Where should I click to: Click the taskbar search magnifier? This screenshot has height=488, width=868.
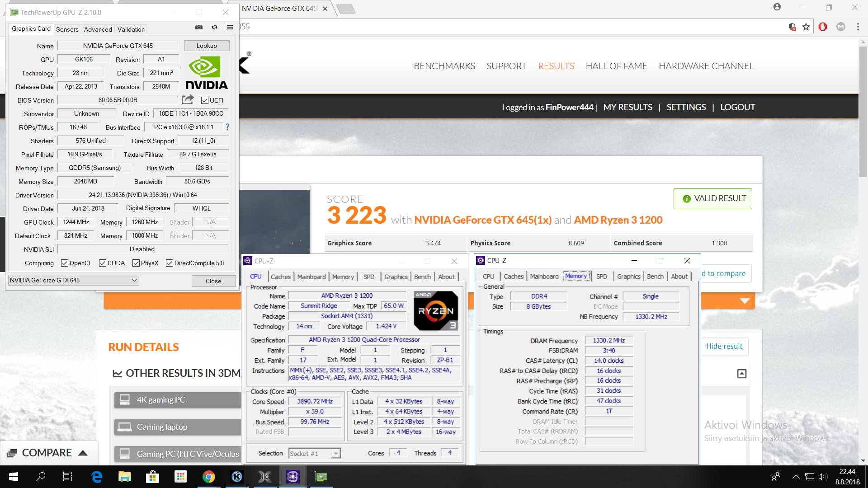pyautogui.click(x=41, y=477)
